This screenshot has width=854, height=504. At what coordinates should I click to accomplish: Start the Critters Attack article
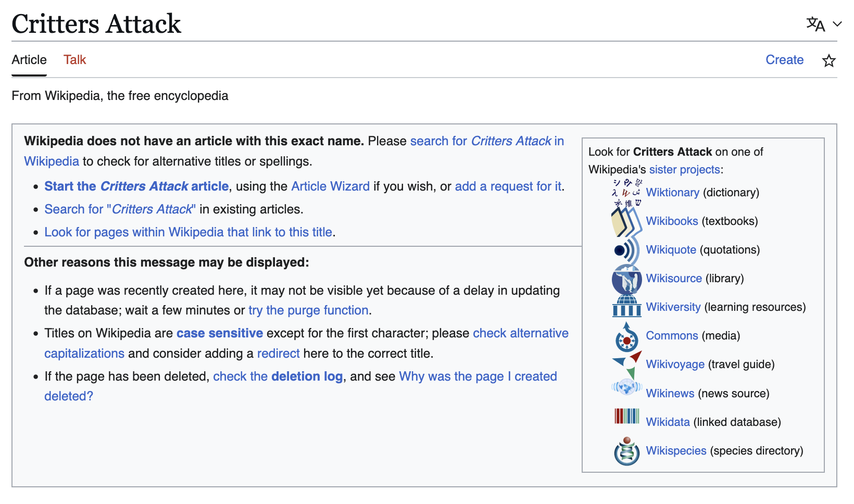coord(136,186)
